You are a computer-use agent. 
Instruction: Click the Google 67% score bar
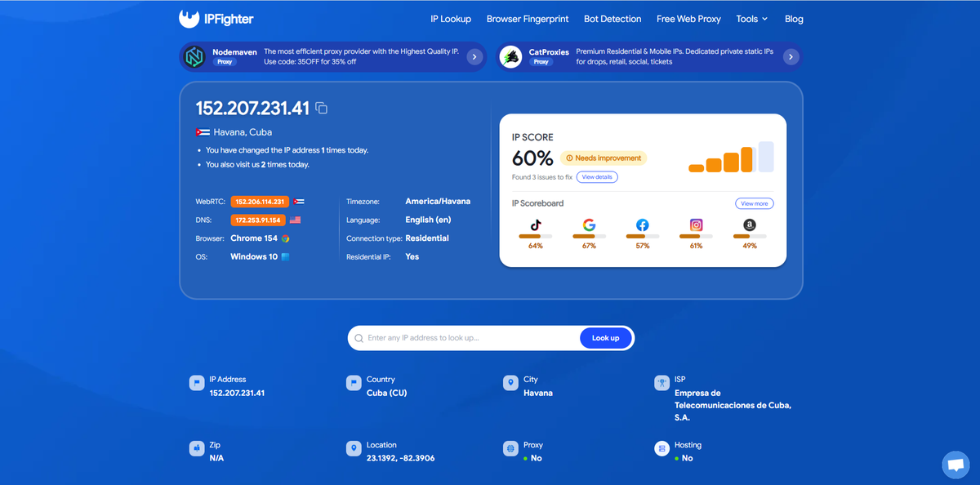[x=589, y=237]
